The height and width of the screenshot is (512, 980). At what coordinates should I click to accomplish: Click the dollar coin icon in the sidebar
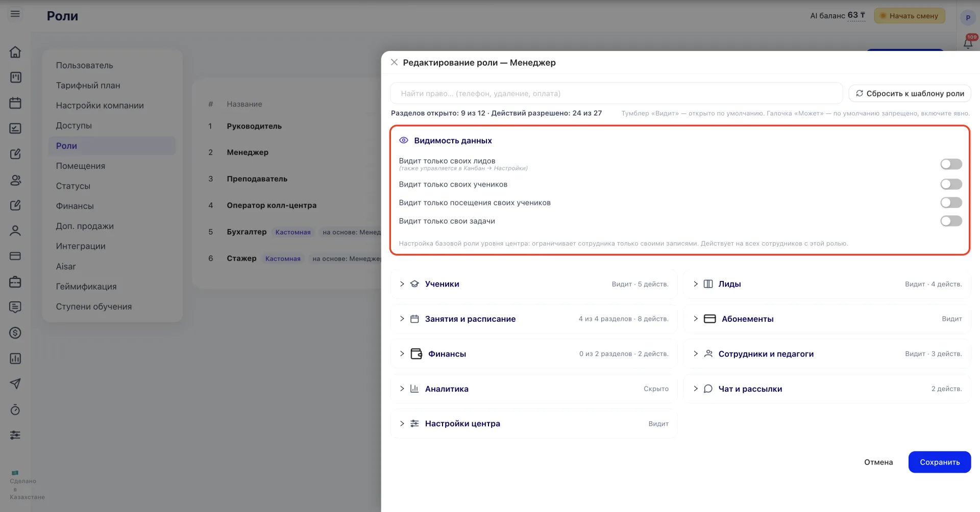[15, 333]
